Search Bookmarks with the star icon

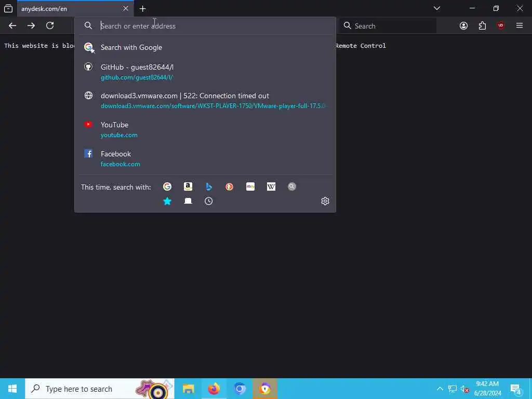click(x=167, y=201)
